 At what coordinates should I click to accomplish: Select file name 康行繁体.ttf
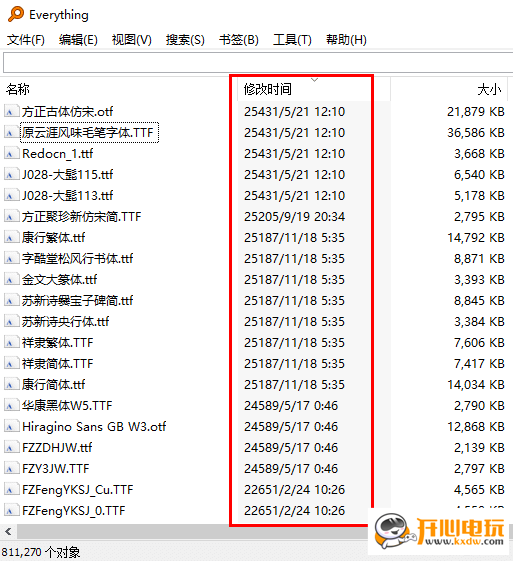54,238
